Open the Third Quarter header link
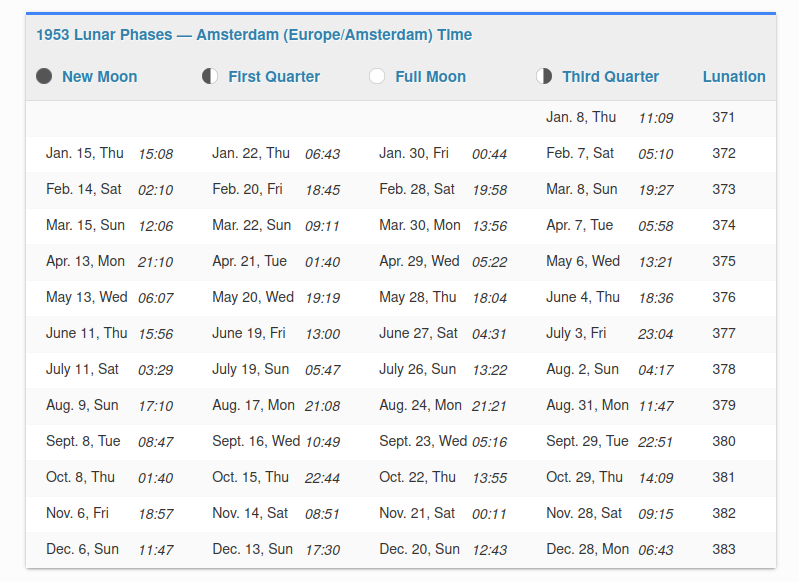The width and height of the screenshot is (799, 582). coord(610,76)
